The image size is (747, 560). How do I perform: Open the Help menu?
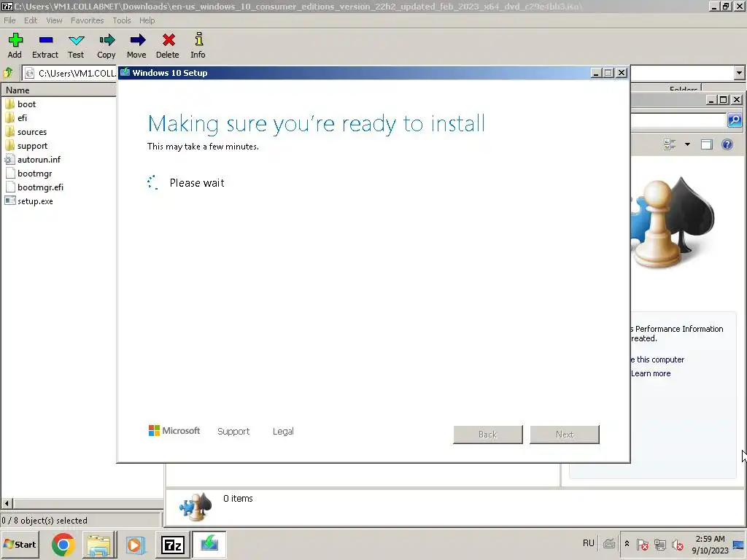coord(147,20)
